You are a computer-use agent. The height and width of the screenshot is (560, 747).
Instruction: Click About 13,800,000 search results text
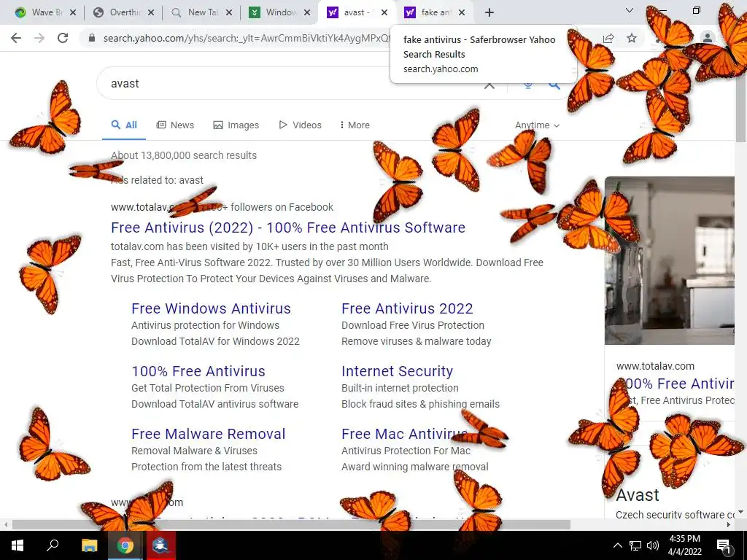(184, 155)
